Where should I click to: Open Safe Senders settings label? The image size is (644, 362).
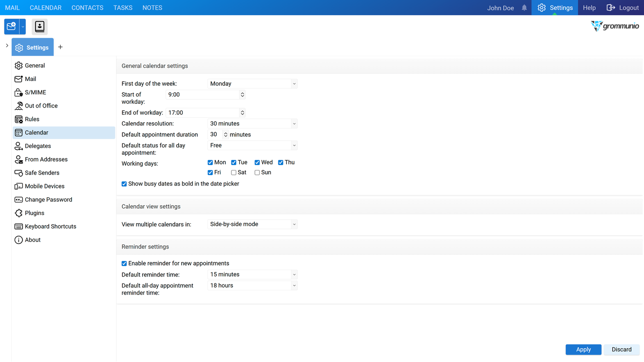coord(42,173)
